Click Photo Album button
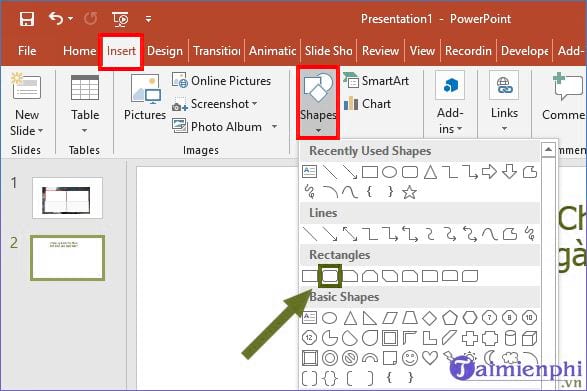Screen dimensions: 587x391 pos(217,127)
